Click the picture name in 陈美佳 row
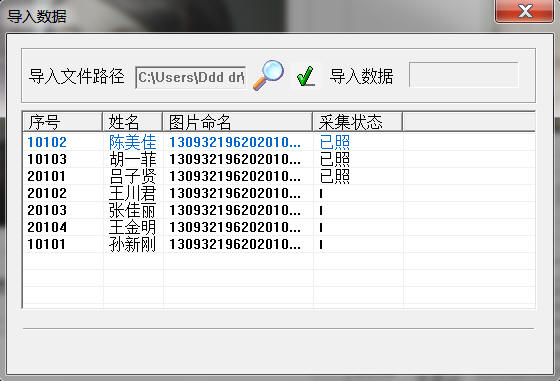Screen dimensions: 560x381 click(x=235, y=142)
